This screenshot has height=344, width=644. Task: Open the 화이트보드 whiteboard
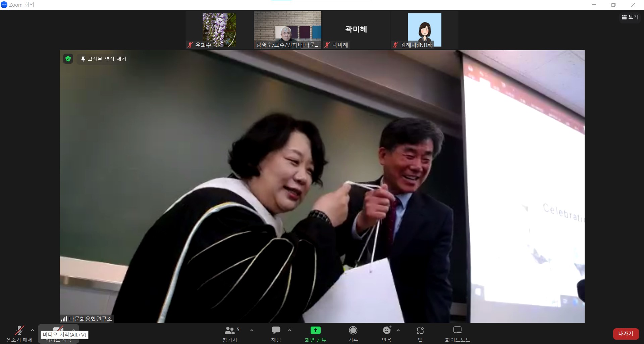tap(458, 334)
